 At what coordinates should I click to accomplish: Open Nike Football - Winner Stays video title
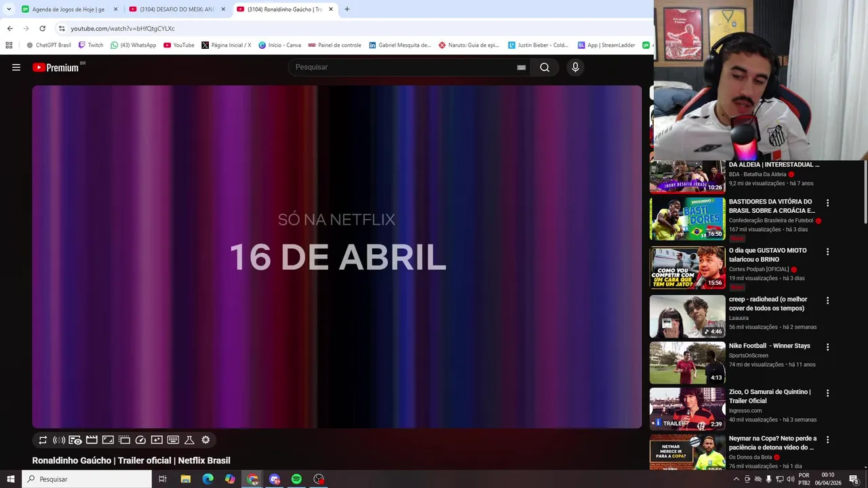(769, 346)
